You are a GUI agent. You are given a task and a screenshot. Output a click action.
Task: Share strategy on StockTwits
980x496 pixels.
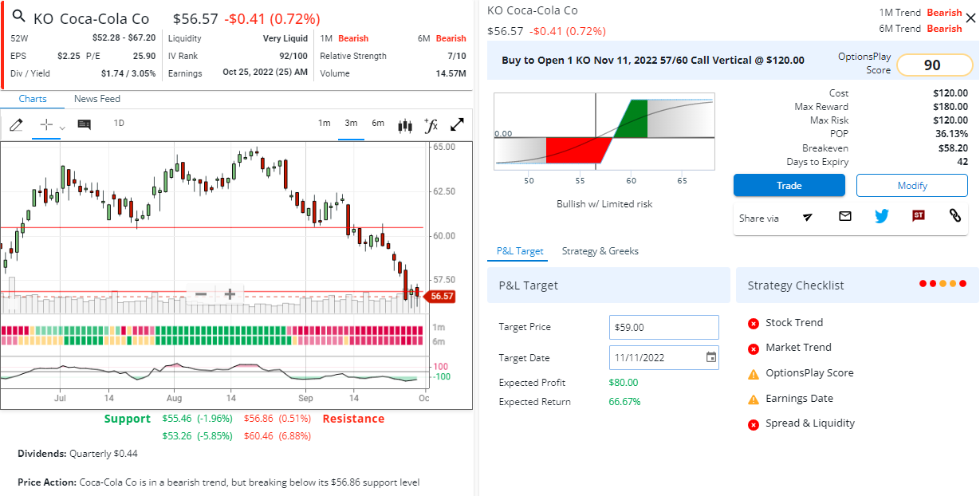pos(919,216)
